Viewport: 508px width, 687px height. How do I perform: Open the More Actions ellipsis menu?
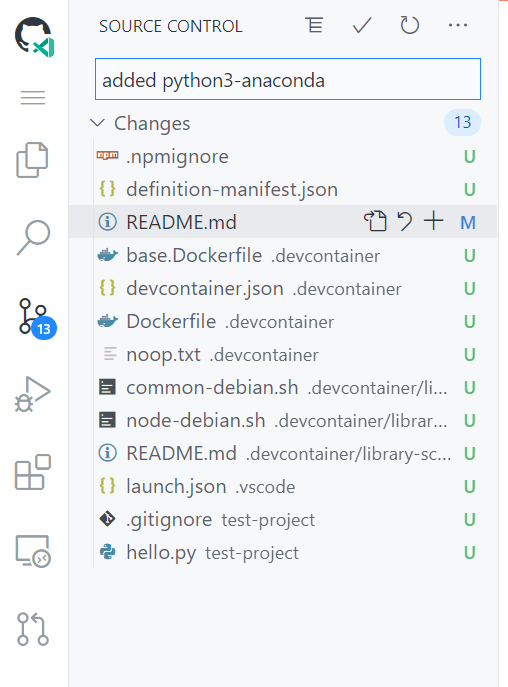pos(458,25)
